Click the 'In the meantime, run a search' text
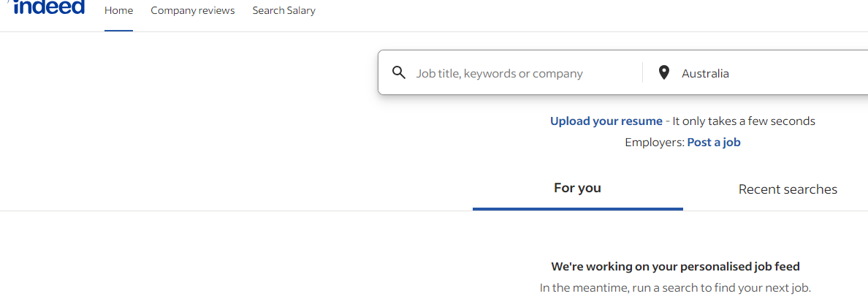 tap(675, 287)
